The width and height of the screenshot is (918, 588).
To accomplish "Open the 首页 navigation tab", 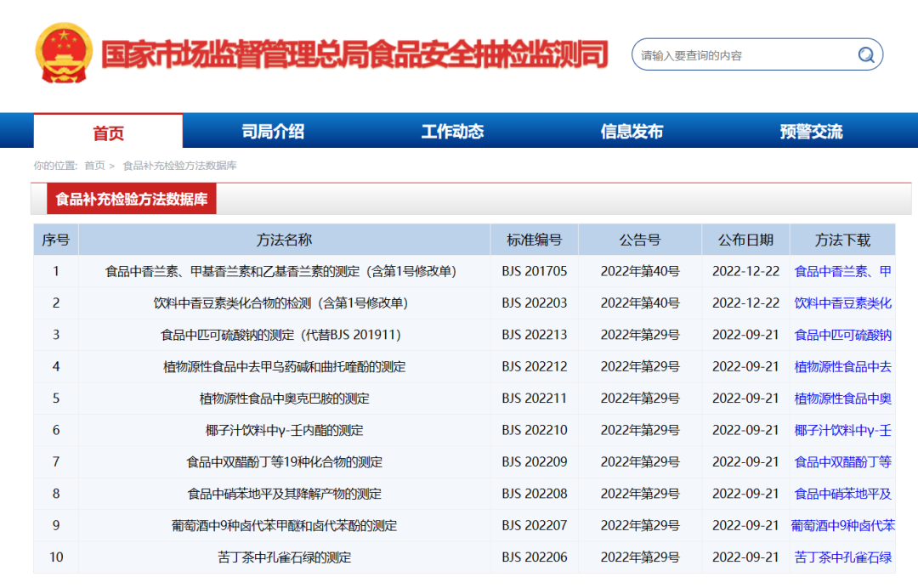I will pyautogui.click(x=108, y=133).
